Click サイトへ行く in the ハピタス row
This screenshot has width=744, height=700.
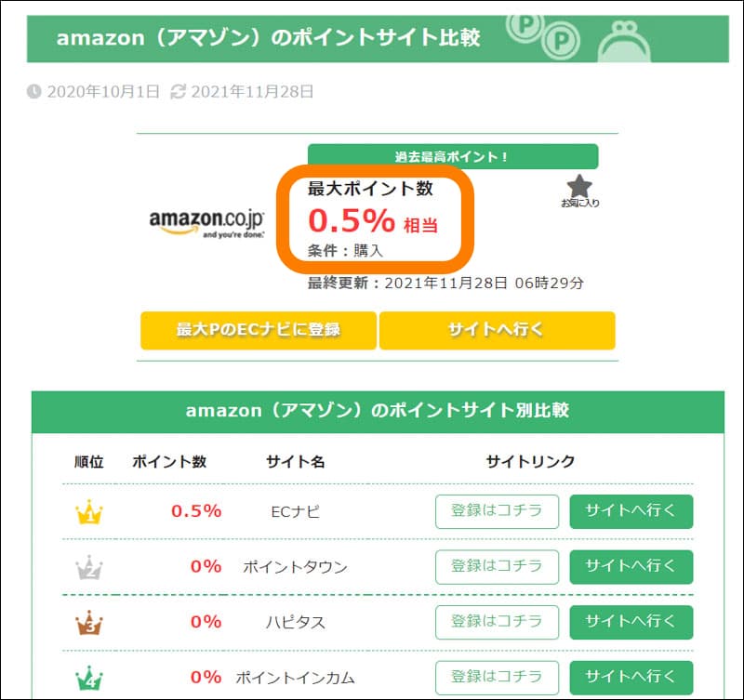pyautogui.click(x=631, y=622)
